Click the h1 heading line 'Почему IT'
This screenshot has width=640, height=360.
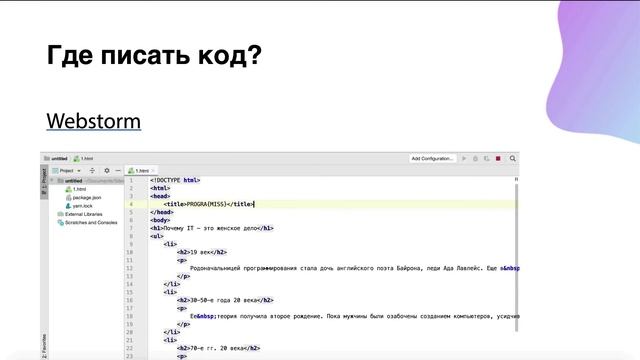coord(212,228)
